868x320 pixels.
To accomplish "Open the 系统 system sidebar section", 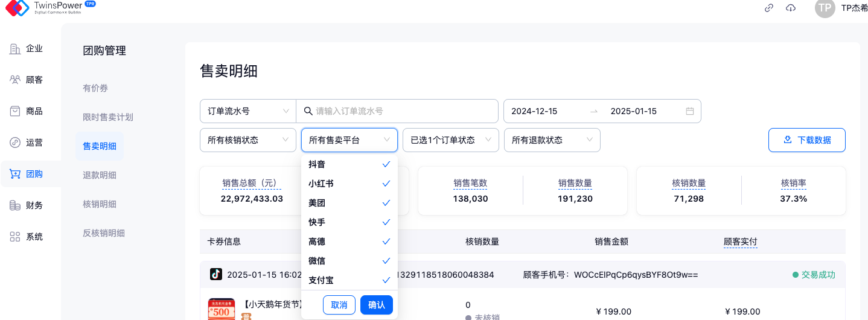I will click(27, 237).
